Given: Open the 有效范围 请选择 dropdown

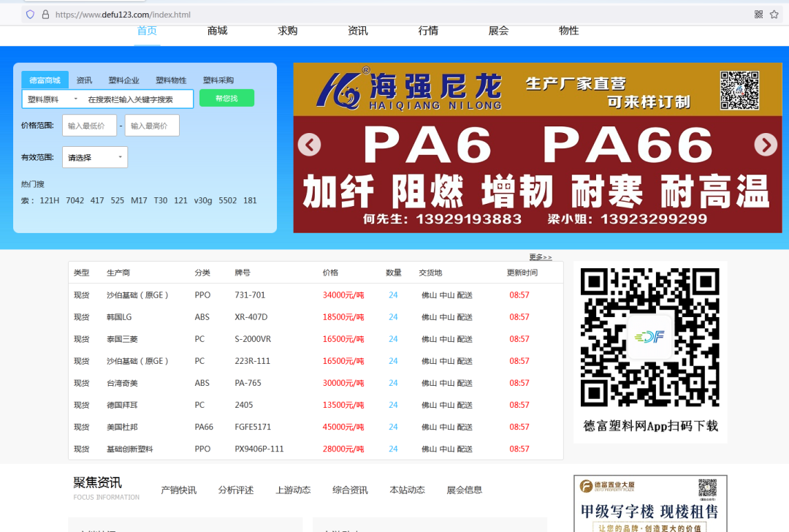Looking at the screenshot, I should (94, 158).
